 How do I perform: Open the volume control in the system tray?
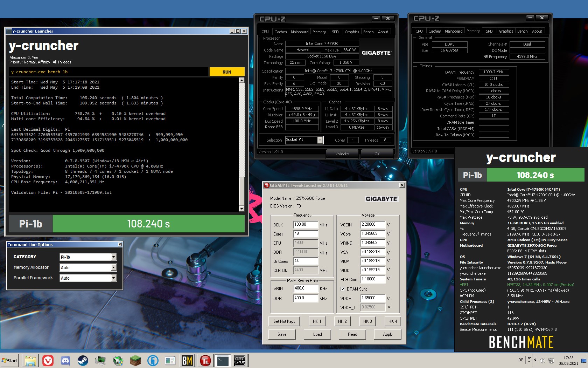(x=543, y=361)
